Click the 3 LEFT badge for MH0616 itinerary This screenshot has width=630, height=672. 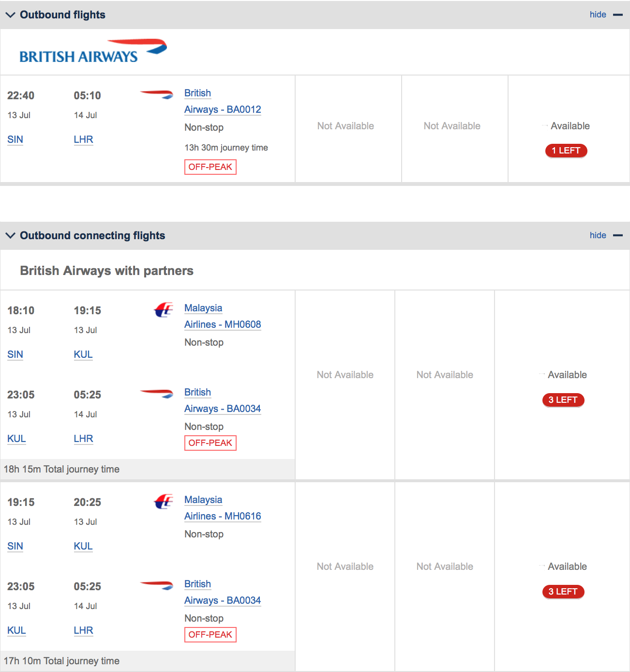tap(563, 592)
